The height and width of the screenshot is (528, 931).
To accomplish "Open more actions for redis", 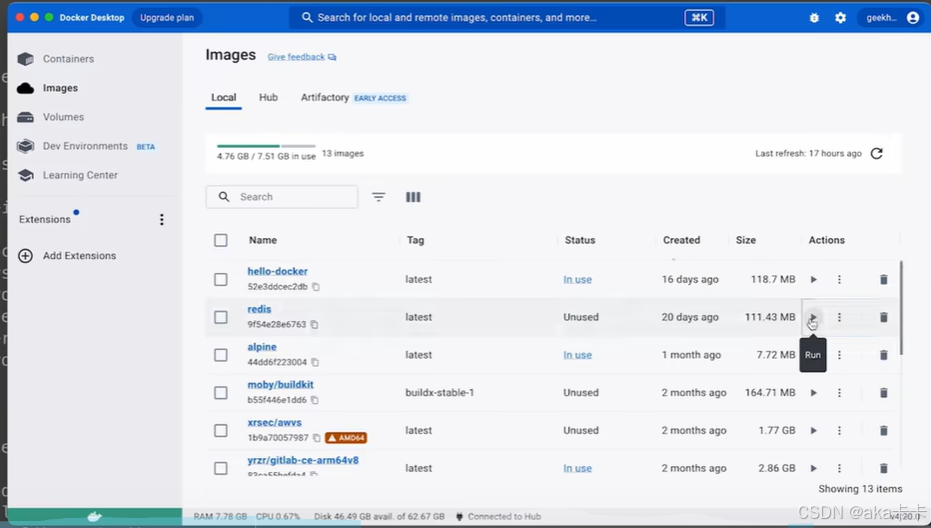I will pos(839,317).
